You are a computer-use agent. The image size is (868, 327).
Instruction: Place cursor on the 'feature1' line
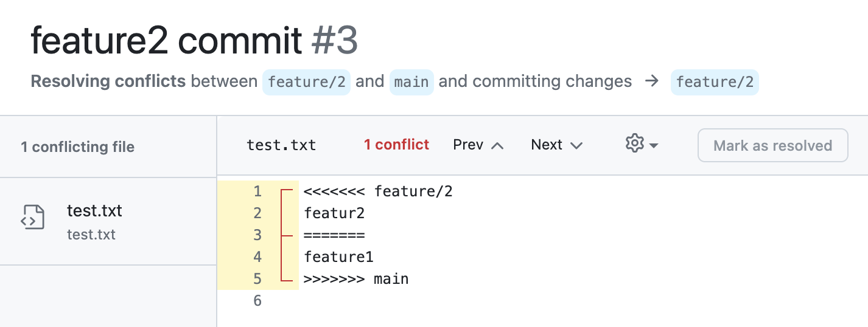click(x=338, y=257)
